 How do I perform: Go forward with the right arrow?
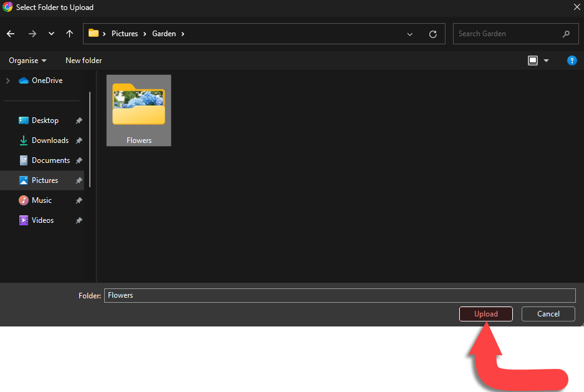coord(32,34)
